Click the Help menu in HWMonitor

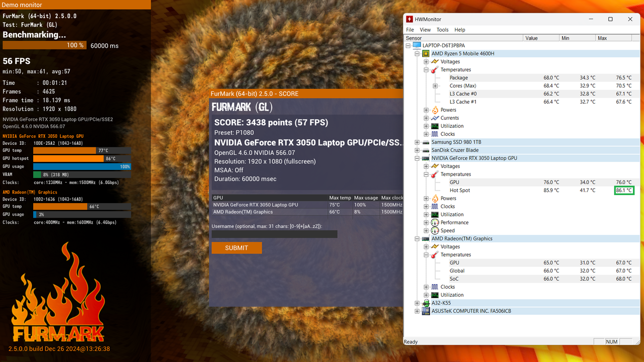click(459, 30)
